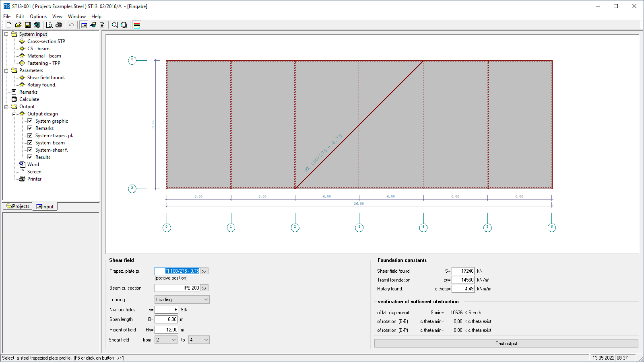Toggle the Results checkbox

point(30,157)
